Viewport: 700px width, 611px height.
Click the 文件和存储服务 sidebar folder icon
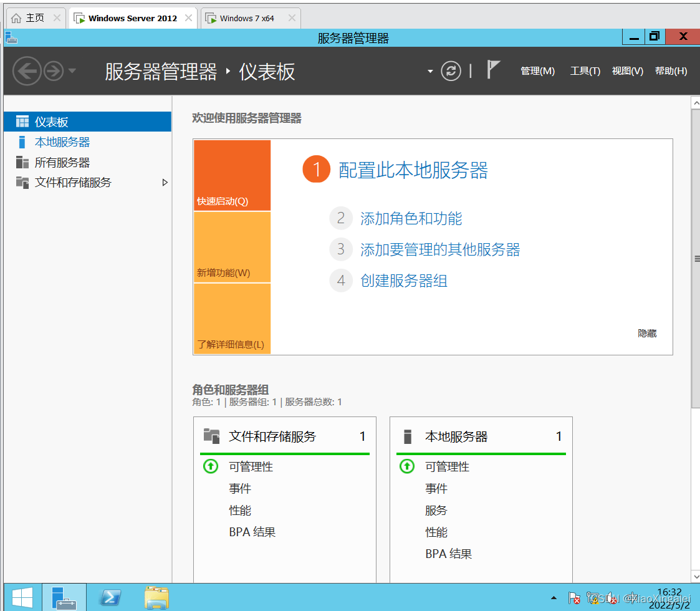click(x=22, y=182)
